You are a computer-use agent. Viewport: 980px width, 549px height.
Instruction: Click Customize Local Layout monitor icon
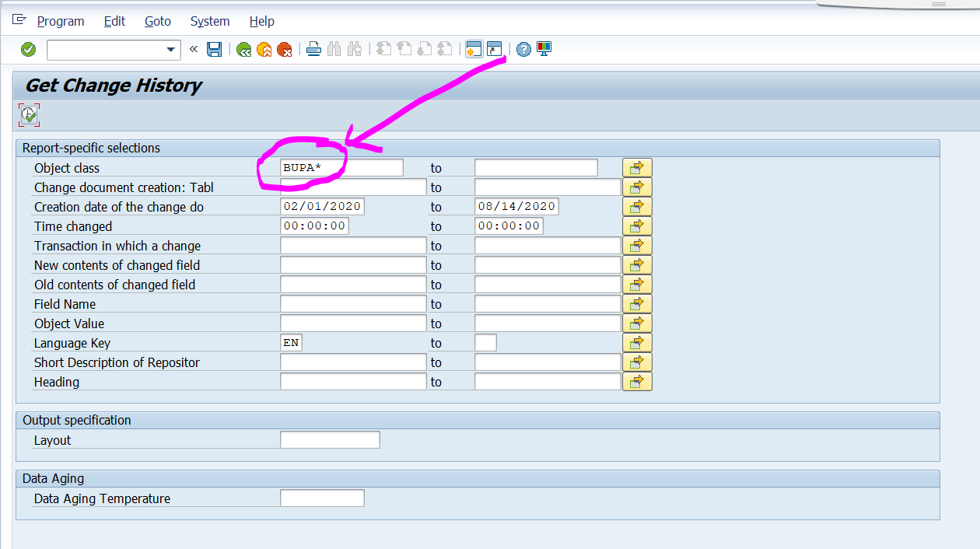coord(543,49)
